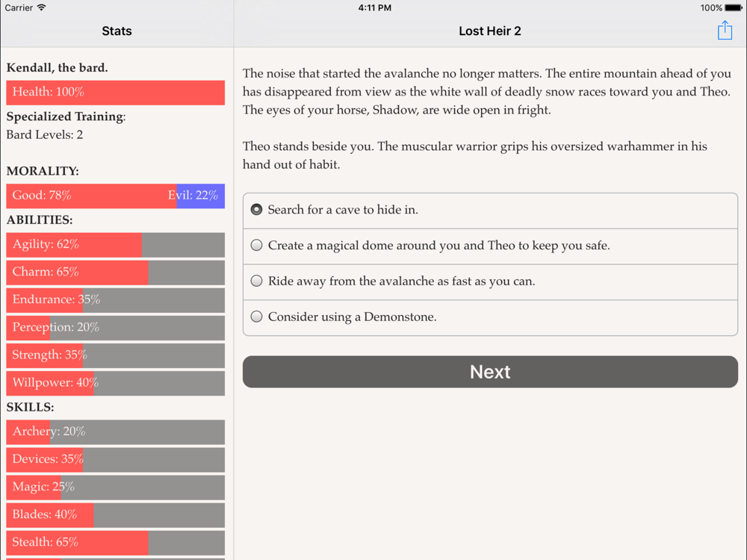Click the Agility 62% bar
The image size is (747, 560).
pos(115,245)
